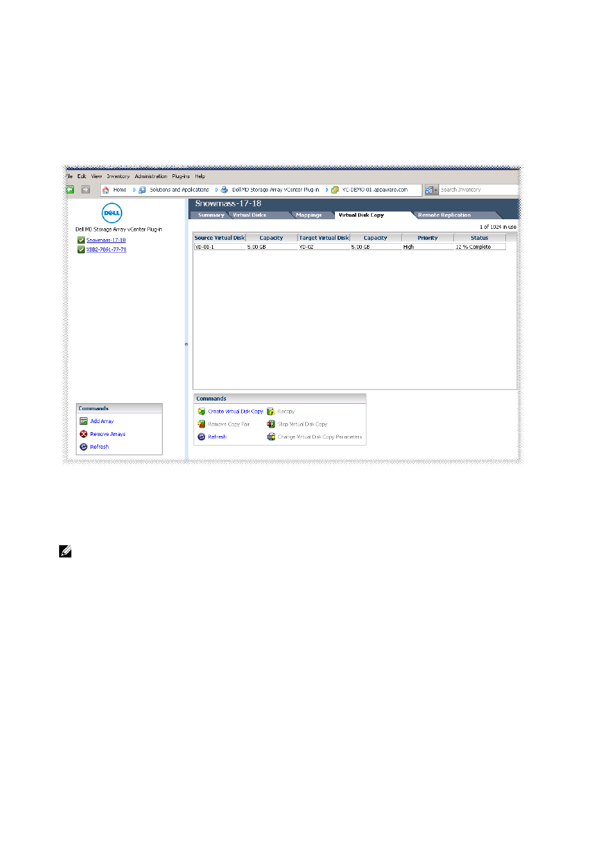Select the VD-02 target disk cell
The height and width of the screenshot is (868, 614).
click(324, 247)
